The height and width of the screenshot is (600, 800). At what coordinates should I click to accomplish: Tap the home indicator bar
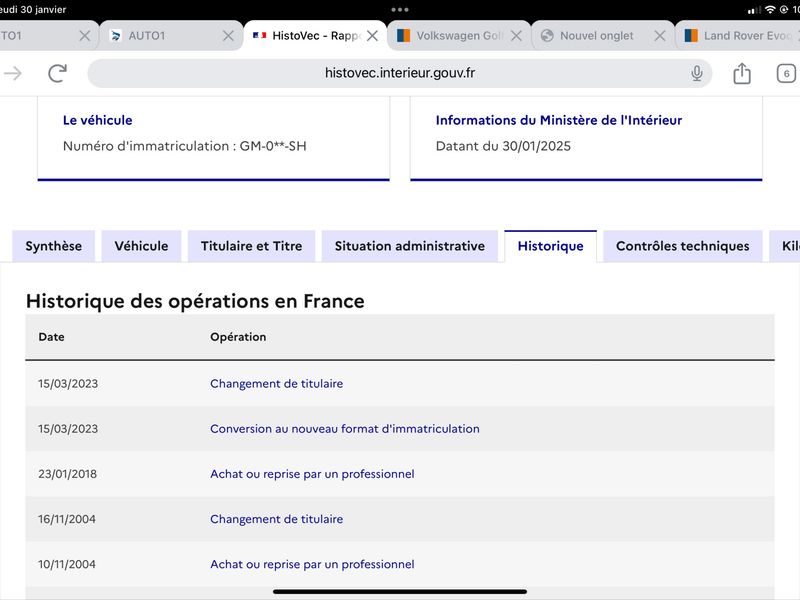pyautogui.click(x=400, y=592)
